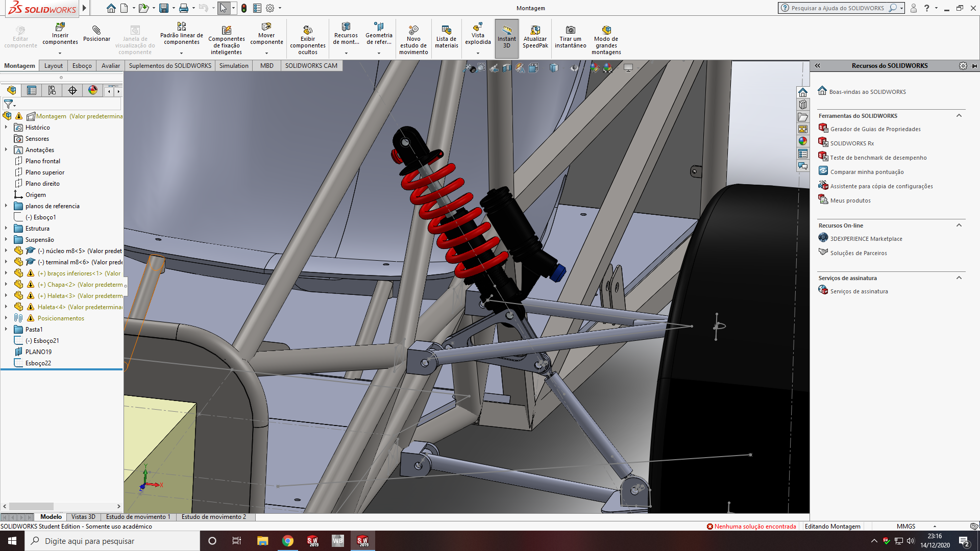Open Vista explodida dropdown arrow
980x551 pixels.
tap(478, 53)
